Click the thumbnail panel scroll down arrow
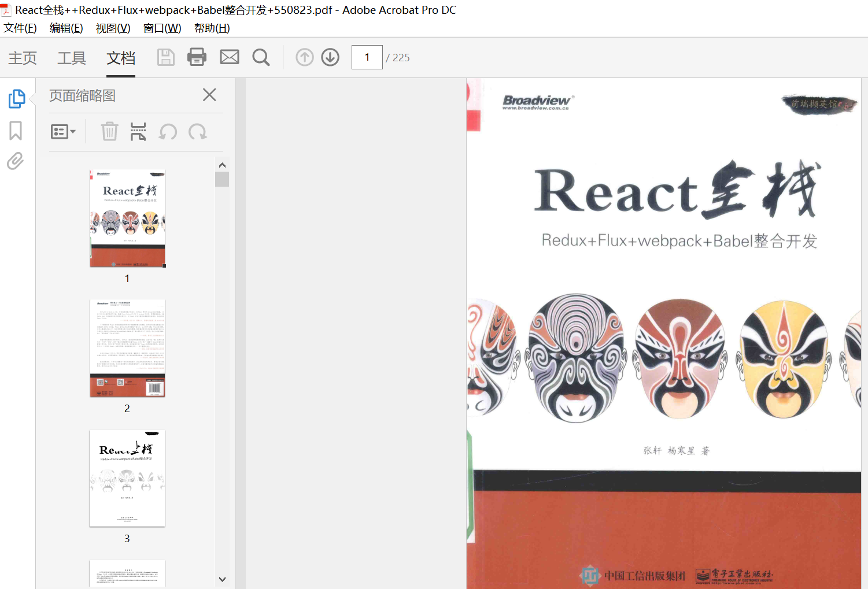 (x=222, y=579)
